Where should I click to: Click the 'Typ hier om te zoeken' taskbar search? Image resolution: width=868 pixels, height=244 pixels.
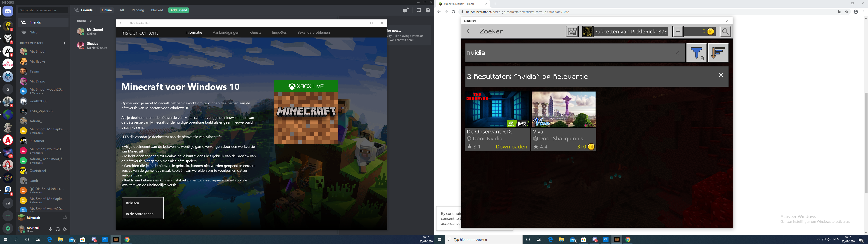(484, 240)
